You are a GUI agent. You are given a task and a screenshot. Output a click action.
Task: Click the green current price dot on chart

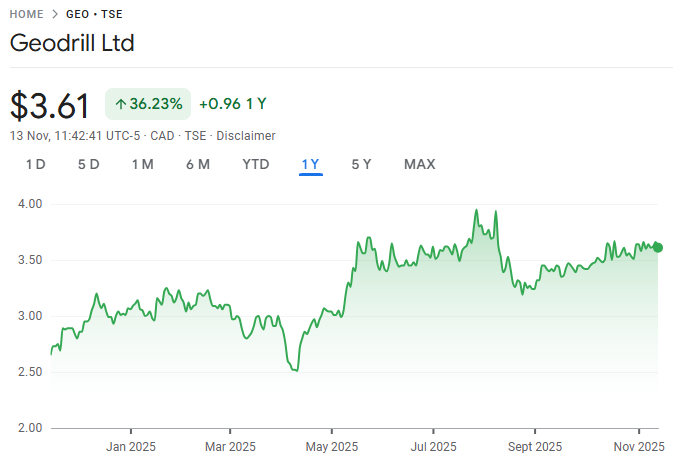pos(658,248)
